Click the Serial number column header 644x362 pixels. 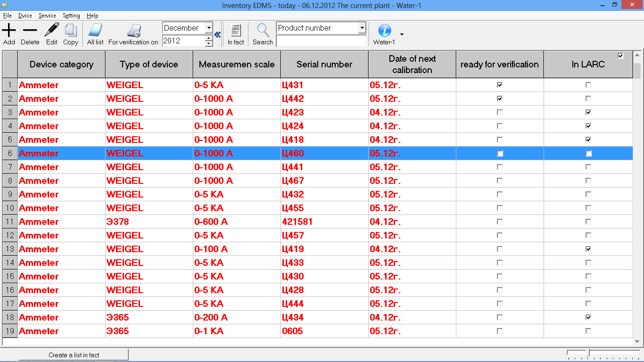tap(324, 65)
